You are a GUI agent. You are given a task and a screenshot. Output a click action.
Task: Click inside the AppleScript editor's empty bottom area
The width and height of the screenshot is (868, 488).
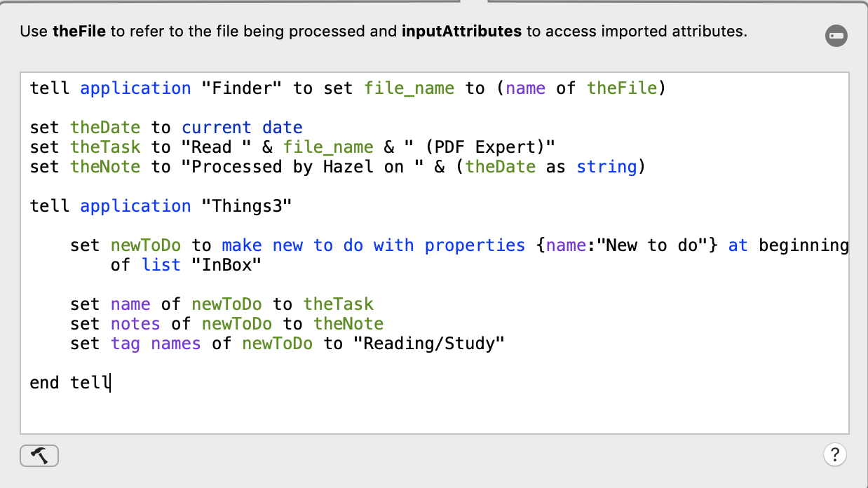435,414
